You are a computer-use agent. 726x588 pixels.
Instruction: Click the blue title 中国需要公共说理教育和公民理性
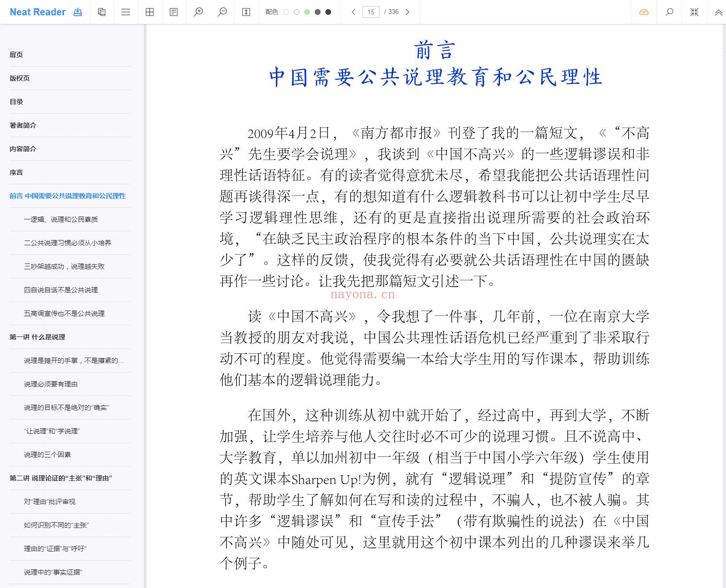point(435,77)
